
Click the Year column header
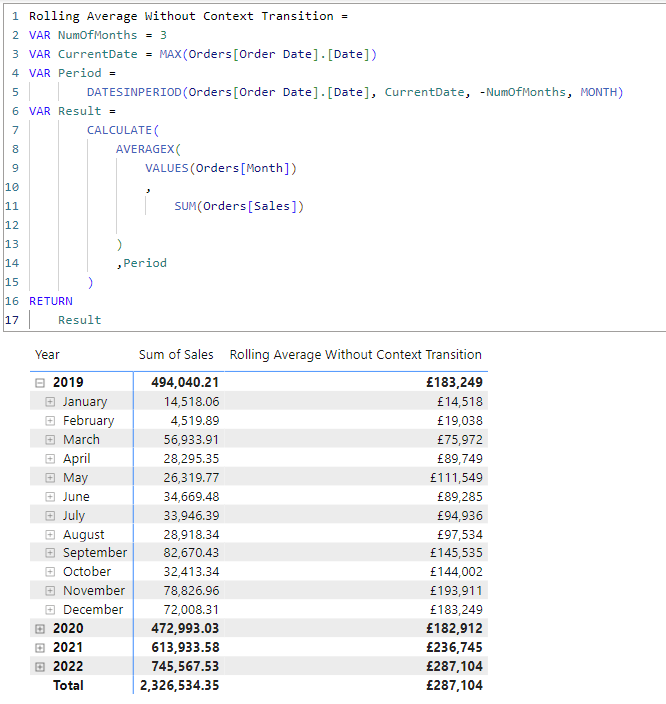[x=47, y=355]
